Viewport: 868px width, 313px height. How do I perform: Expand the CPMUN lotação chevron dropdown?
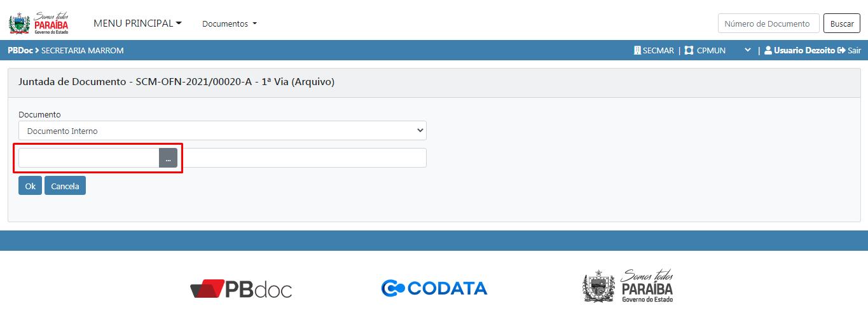(x=748, y=50)
